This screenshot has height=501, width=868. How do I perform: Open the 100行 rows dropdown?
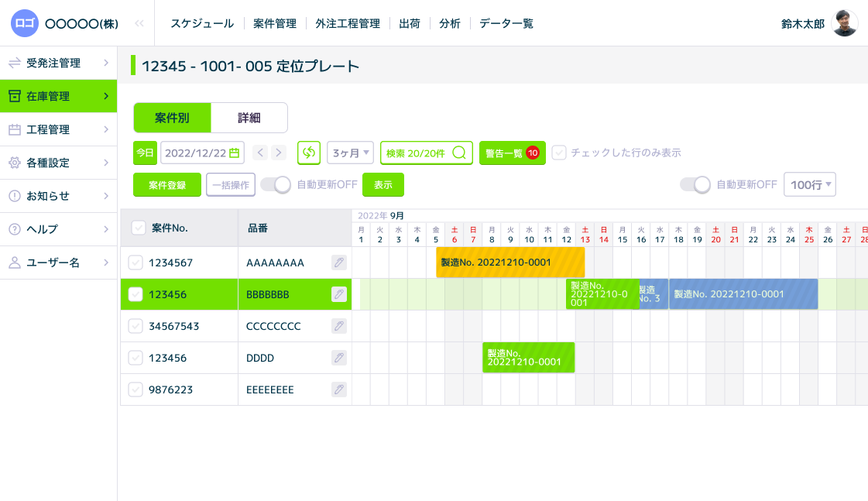[x=809, y=185]
